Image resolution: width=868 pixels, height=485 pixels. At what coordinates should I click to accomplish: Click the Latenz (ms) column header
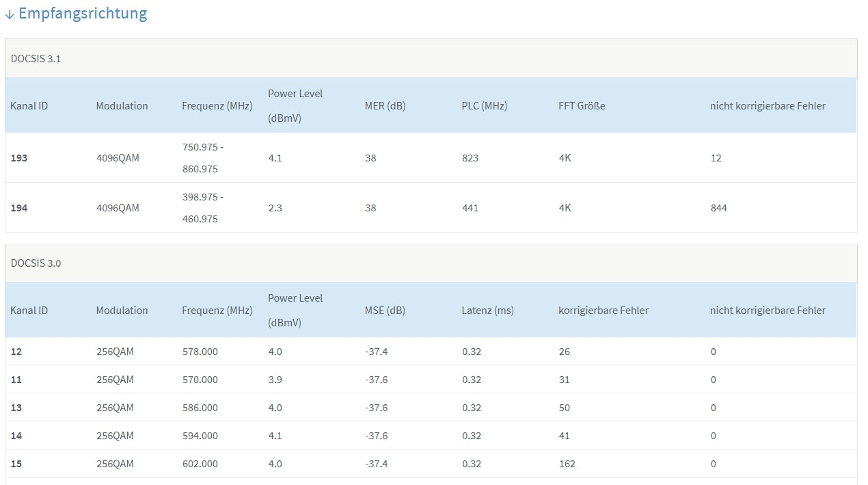click(x=487, y=311)
